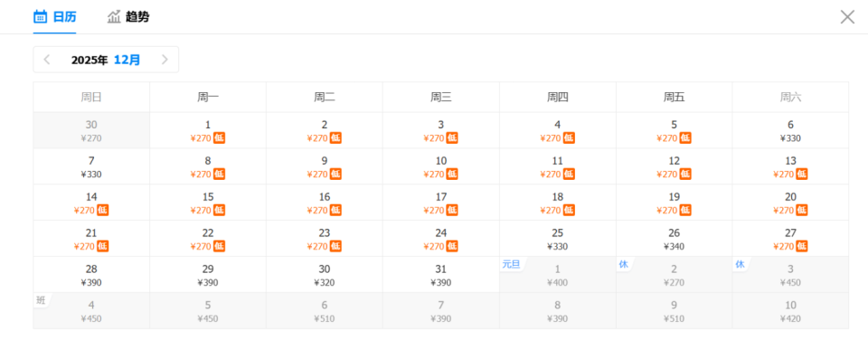
Task: Choose December 12 priced ¥270
Action: click(675, 166)
